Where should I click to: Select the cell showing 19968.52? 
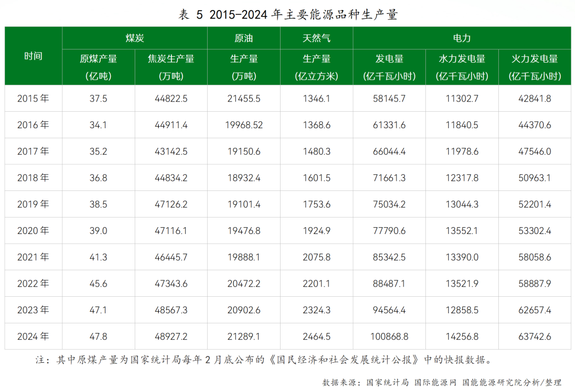coord(244,125)
